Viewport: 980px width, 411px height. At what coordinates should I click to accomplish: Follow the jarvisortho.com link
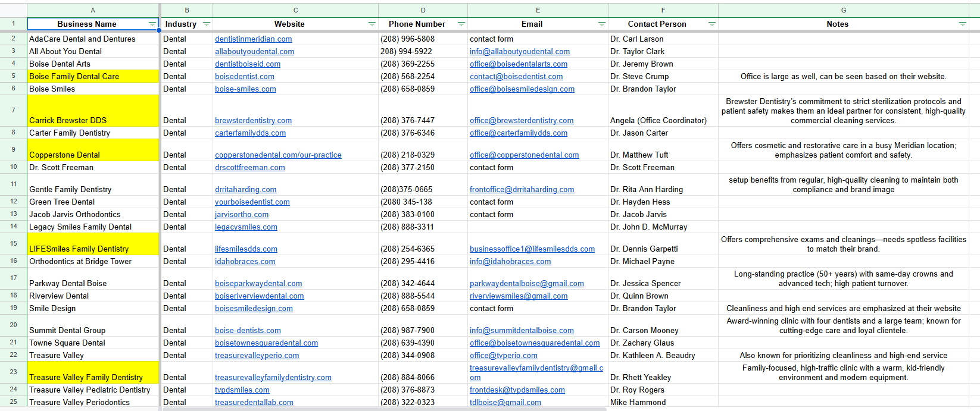242,215
